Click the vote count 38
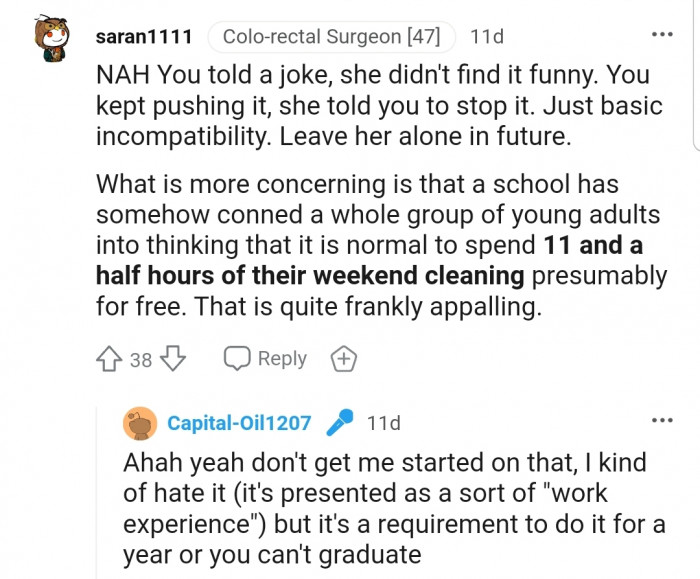Image resolution: width=700 pixels, height=579 pixels. click(141, 359)
